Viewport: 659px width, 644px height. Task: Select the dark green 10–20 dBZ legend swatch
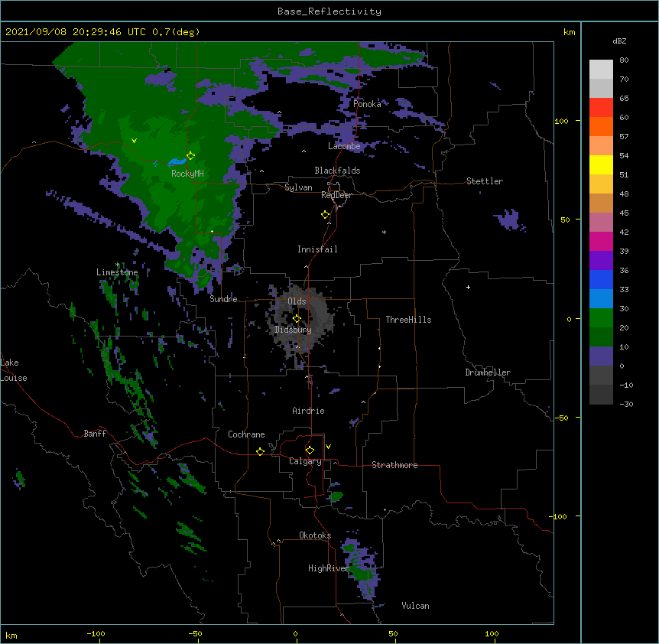(x=601, y=337)
